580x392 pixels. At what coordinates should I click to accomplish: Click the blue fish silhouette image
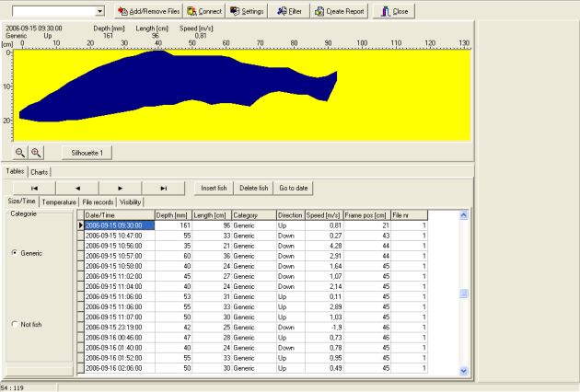click(178, 85)
